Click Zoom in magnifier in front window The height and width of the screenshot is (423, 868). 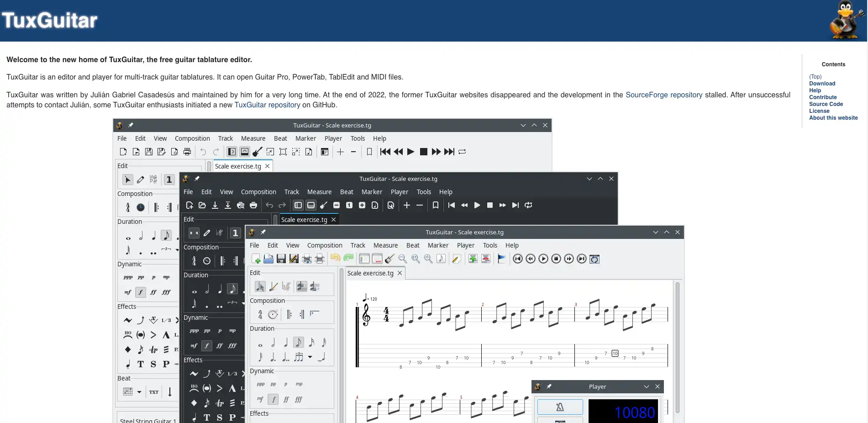point(428,259)
